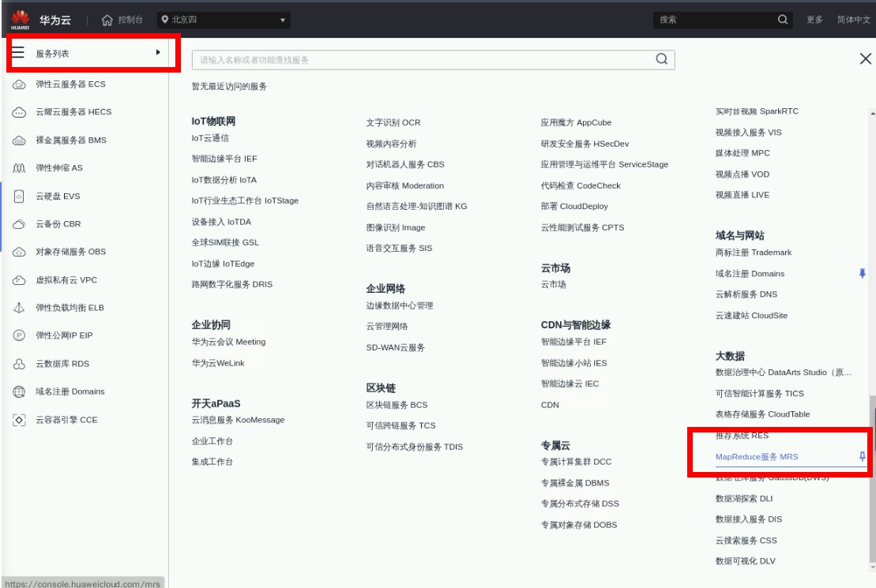876x588 pixels.
Task: Click the Huawei logo icon
Action: (x=20, y=20)
